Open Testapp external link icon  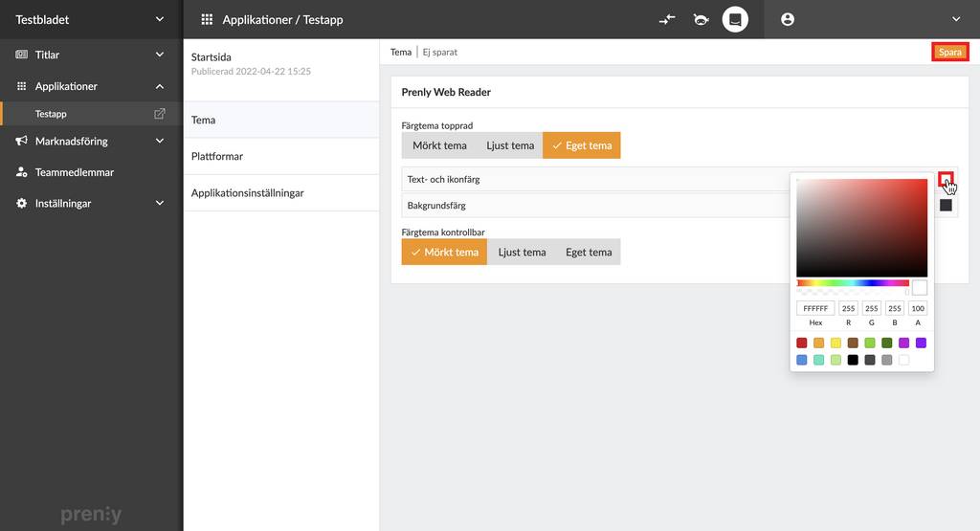(x=160, y=114)
